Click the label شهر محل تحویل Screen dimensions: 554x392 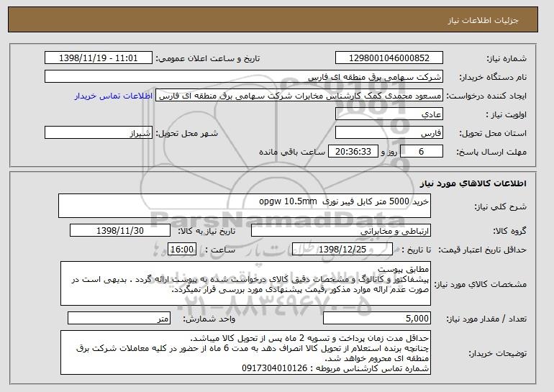pos(187,133)
